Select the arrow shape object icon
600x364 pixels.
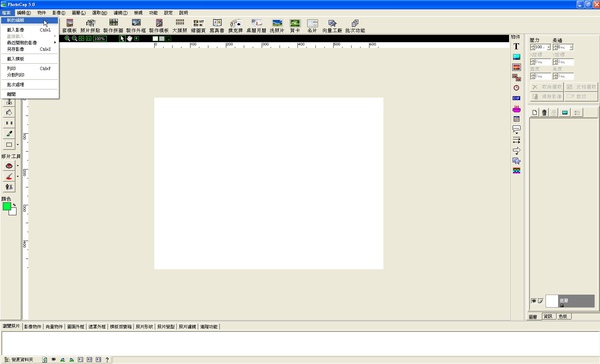(516, 150)
